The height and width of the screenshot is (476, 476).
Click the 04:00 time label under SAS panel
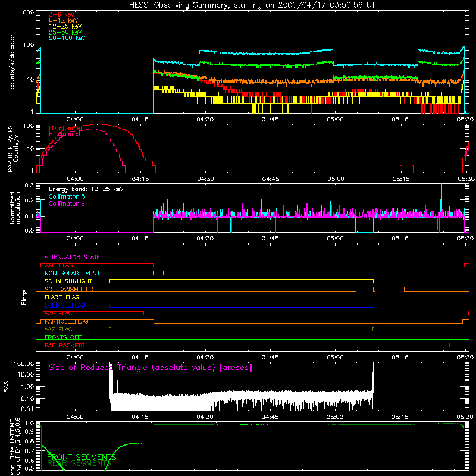[75, 417]
